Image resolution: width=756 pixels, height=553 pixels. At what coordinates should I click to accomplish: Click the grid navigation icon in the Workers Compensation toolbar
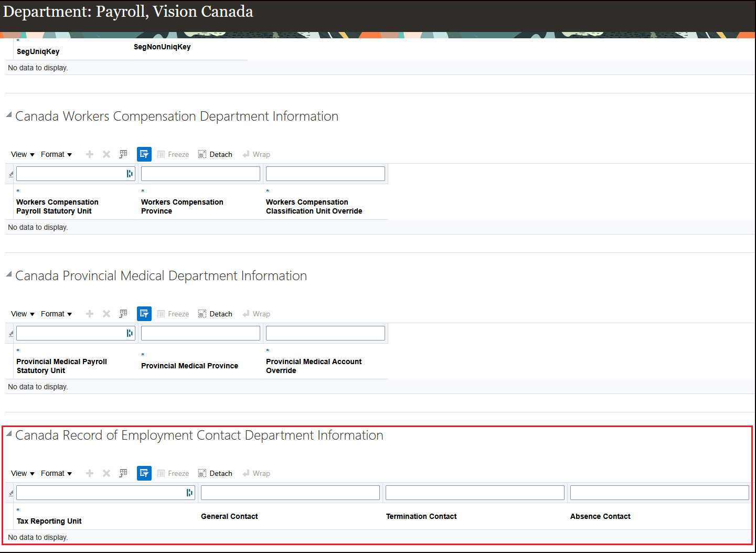tap(123, 154)
